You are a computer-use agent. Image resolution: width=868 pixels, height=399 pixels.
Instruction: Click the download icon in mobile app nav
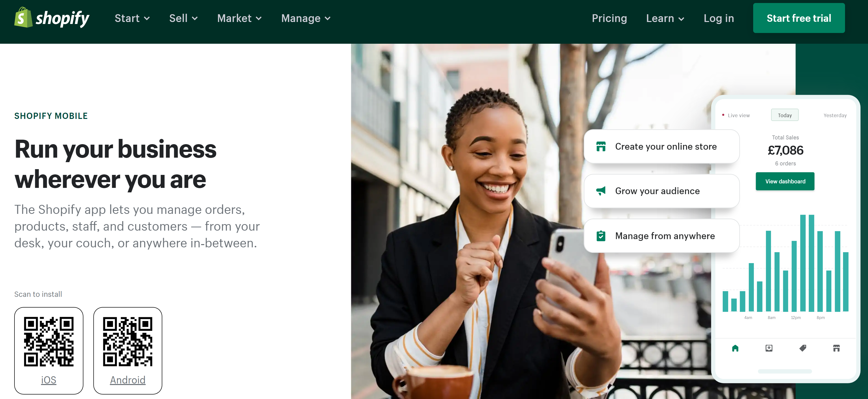(769, 348)
